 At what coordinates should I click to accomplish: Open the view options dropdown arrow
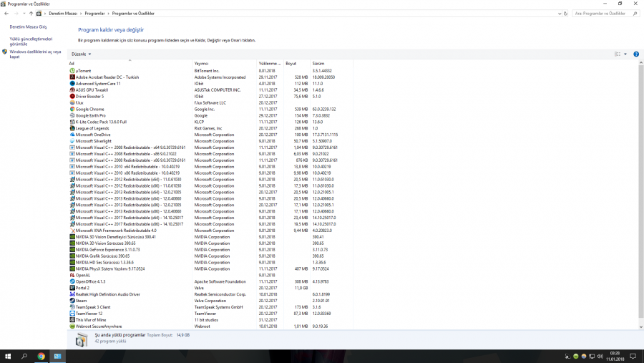click(625, 54)
